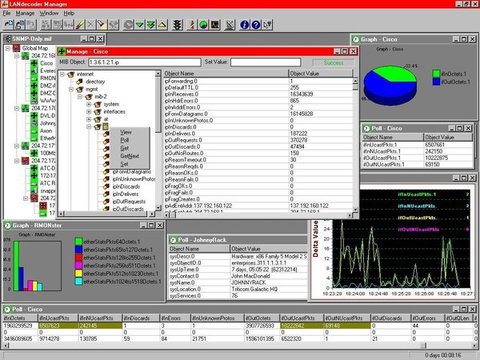Click the green ifInOctets.1 legend swatch

(436, 74)
